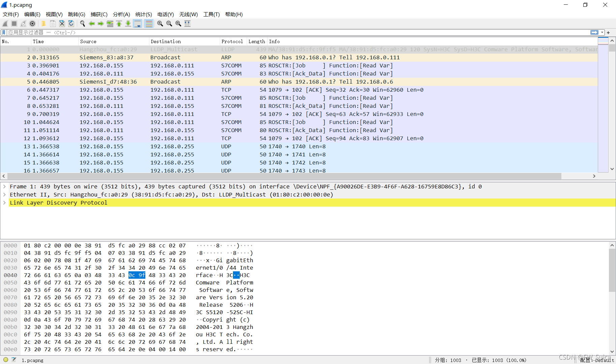Click the packet list horizontal scrollbar
The height and width of the screenshot is (364, 616).
coord(285,176)
